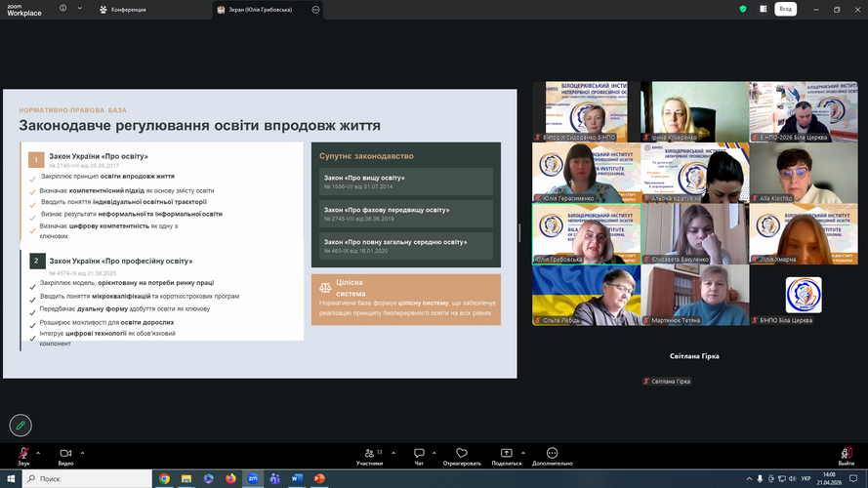
Task: Toggle the camera video button
Action: tap(65, 453)
